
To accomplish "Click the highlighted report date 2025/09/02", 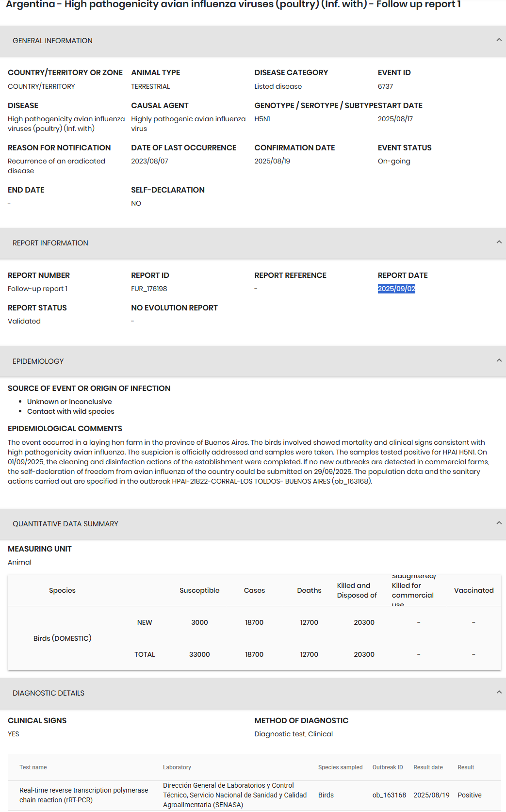I will pos(396,289).
